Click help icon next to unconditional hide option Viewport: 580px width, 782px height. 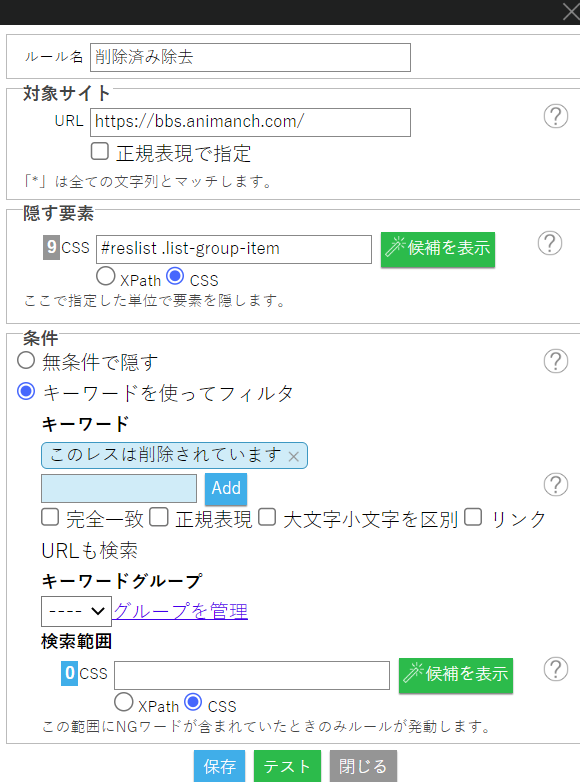[x=556, y=361]
